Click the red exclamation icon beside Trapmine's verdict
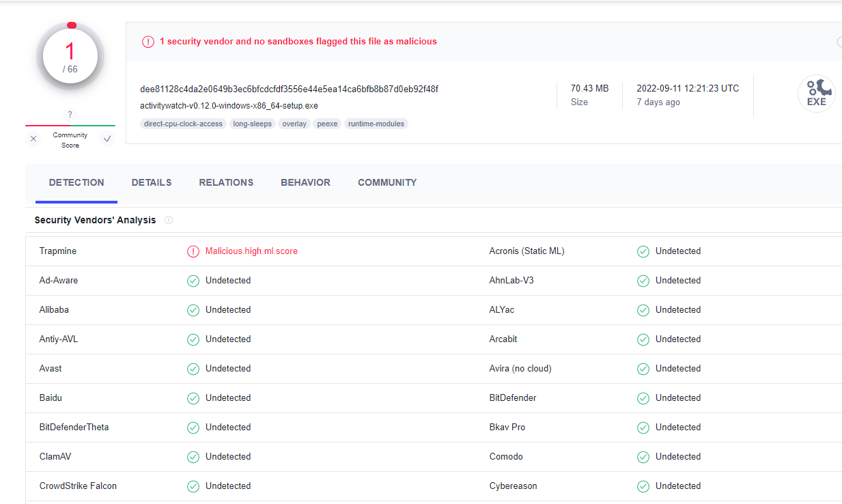The height and width of the screenshot is (504, 842). coord(193,251)
